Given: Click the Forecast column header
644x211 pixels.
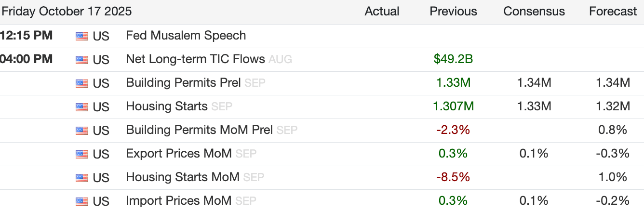Looking at the screenshot, I should [613, 12].
